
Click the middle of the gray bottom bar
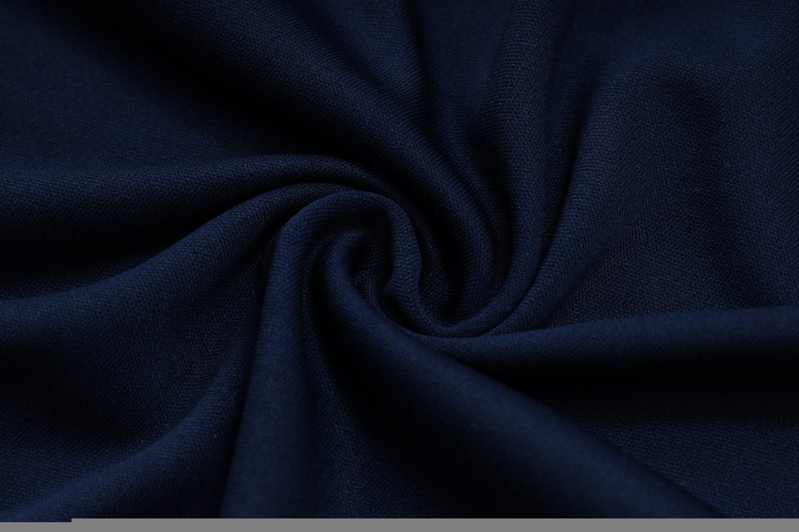click(434, 526)
